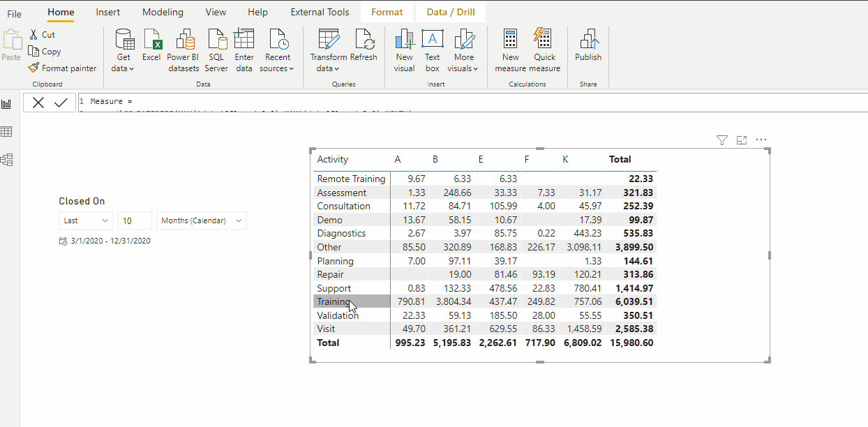Open visual More options ellipsis
Viewport: 868px width, 427px height.
[x=761, y=140]
